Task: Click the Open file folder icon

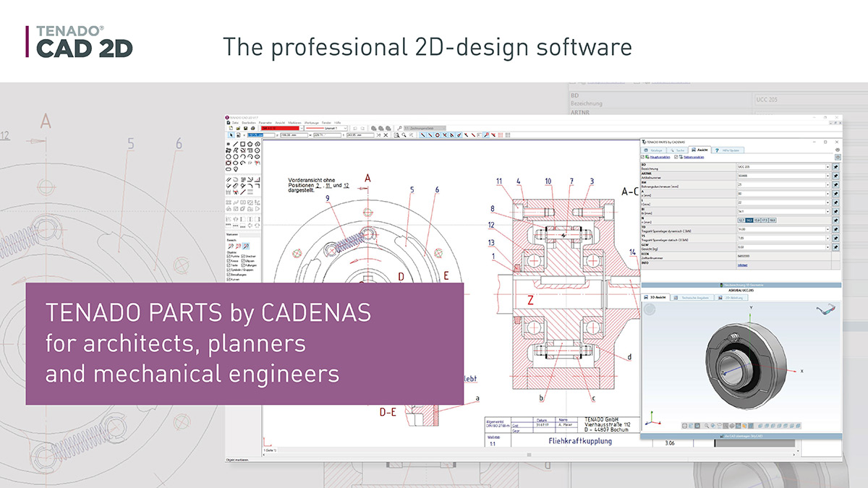Action: [238, 128]
